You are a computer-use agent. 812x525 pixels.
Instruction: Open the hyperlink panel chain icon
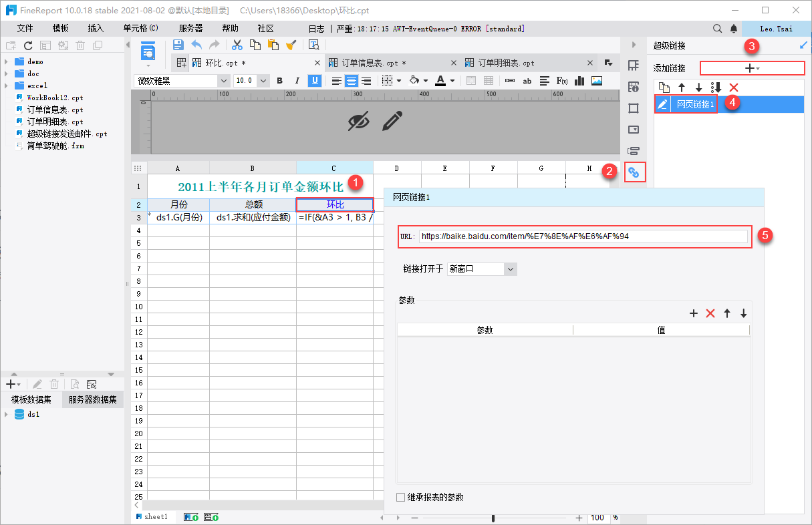[634, 172]
